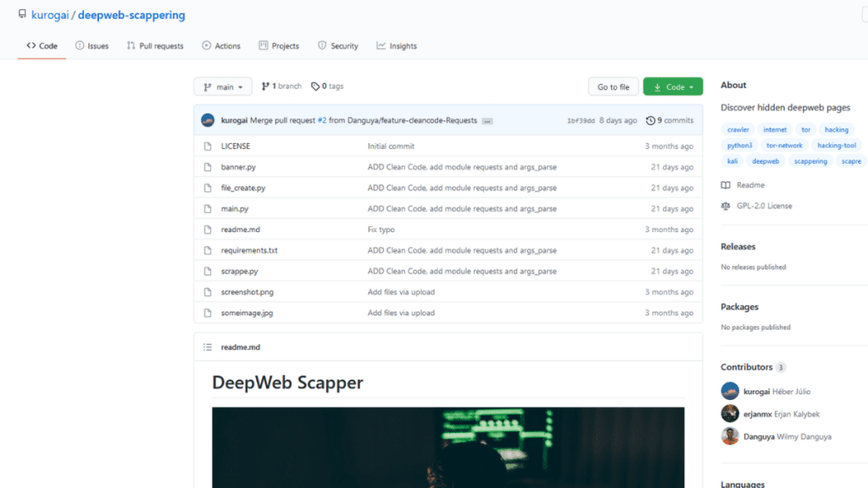This screenshot has height=488, width=868.
Task: Open the Packages section heading
Action: pyautogui.click(x=739, y=307)
